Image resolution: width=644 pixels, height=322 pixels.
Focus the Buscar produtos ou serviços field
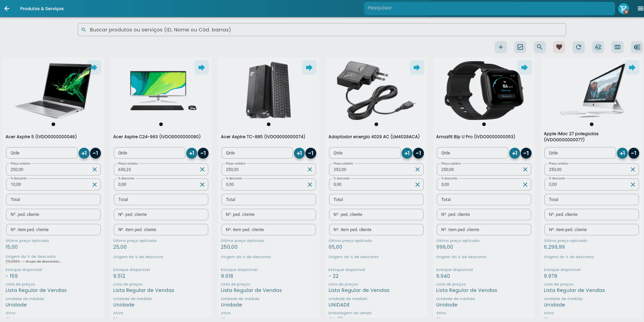point(321,30)
